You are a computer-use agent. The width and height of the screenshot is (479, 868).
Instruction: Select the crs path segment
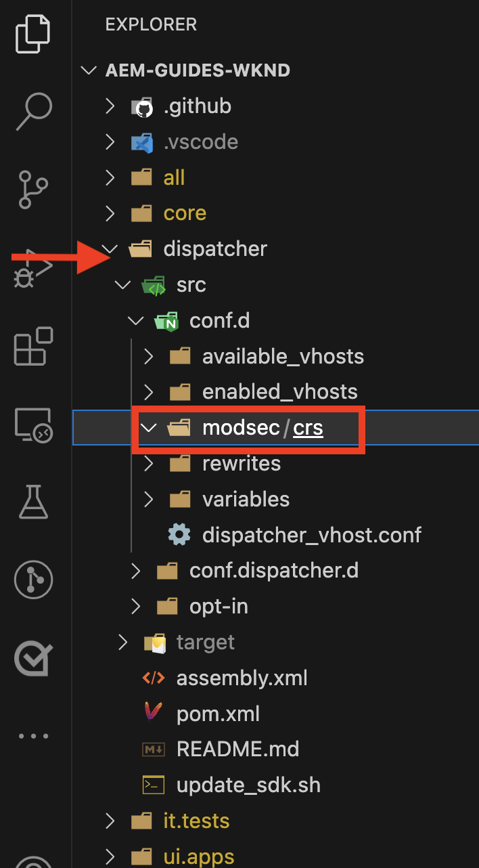(308, 428)
